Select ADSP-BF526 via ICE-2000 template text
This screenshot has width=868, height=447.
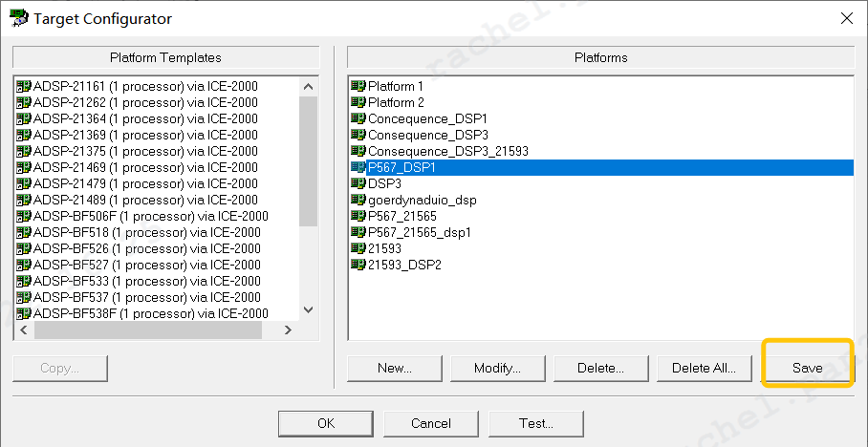click(x=146, y=248)
